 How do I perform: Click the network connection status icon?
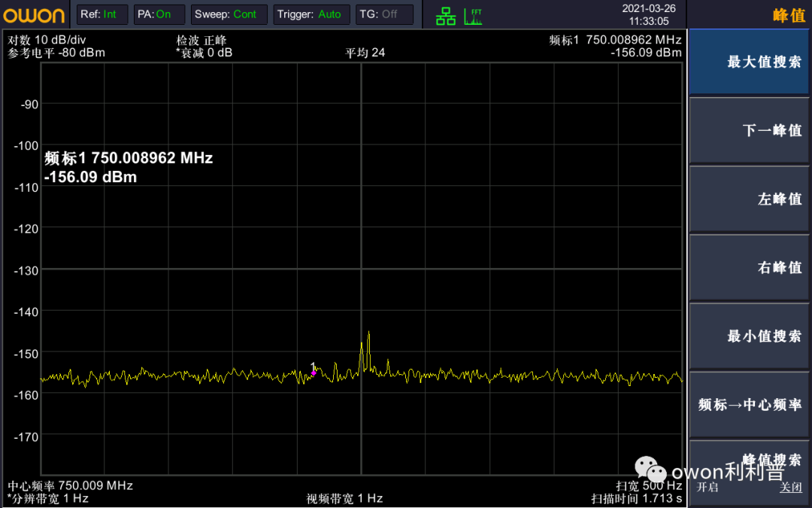pyautogui.click(x=445, y=16)
